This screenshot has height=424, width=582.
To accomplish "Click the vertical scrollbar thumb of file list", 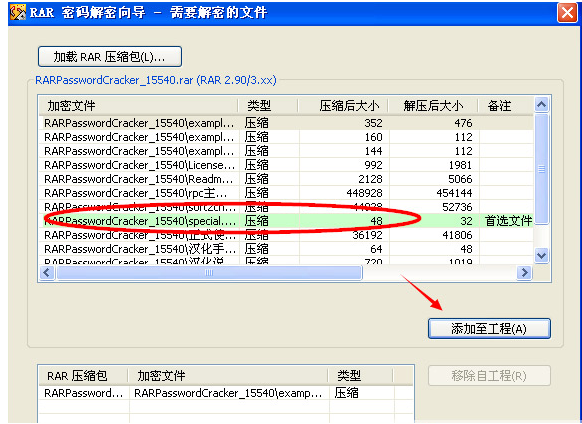I will coord(542,169).
